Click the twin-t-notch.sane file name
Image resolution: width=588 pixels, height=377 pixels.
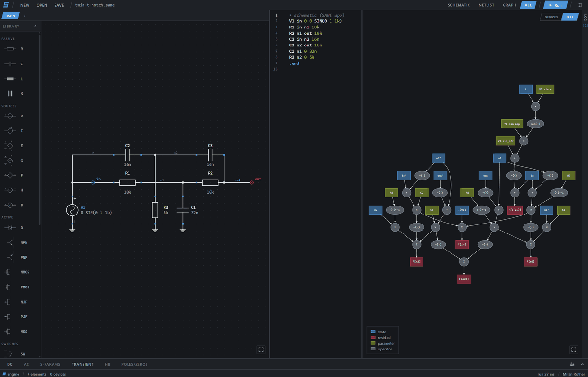pyautogui.click(x=95, y=5)
